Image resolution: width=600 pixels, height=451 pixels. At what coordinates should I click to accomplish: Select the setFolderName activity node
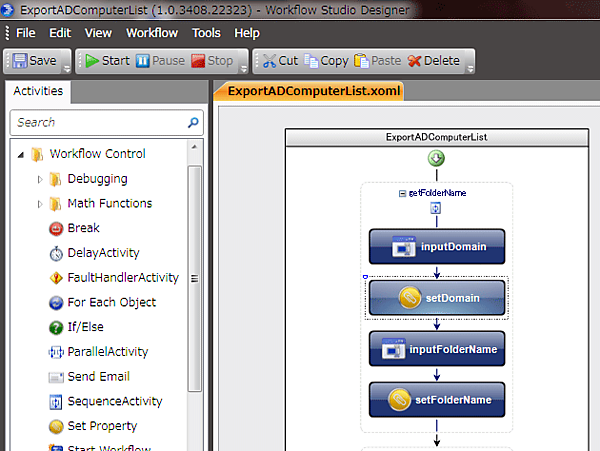437,400
